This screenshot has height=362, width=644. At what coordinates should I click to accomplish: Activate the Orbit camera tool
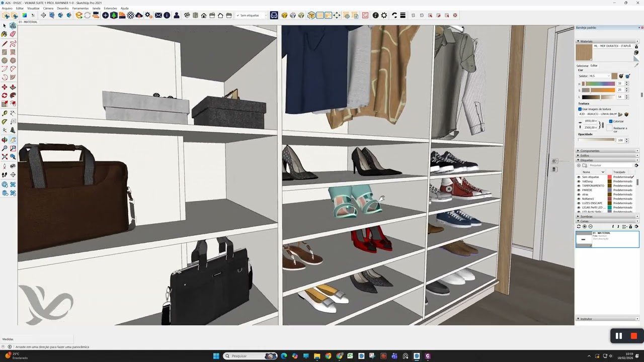[5, 140]
